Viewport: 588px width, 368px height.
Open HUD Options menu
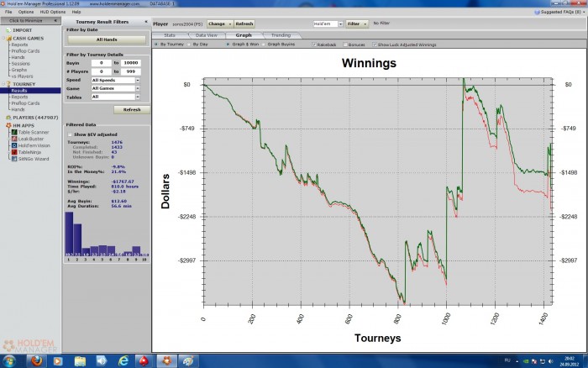[52, 12]
